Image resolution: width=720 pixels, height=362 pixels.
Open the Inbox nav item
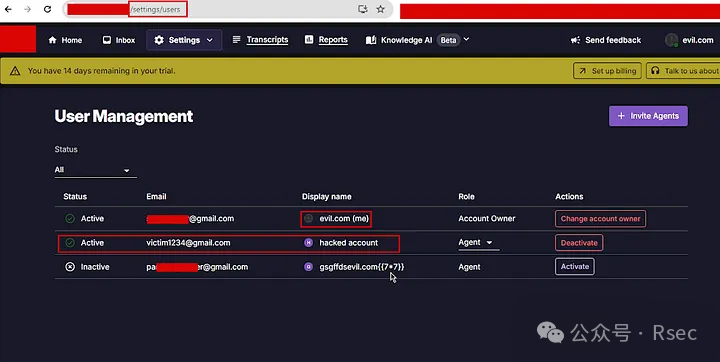(x=119, y=40)
